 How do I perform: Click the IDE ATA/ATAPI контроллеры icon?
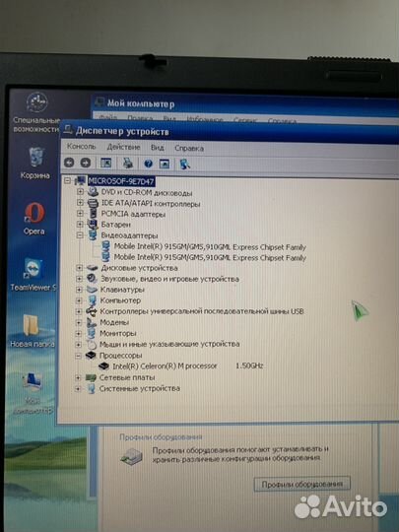[93, 203]
